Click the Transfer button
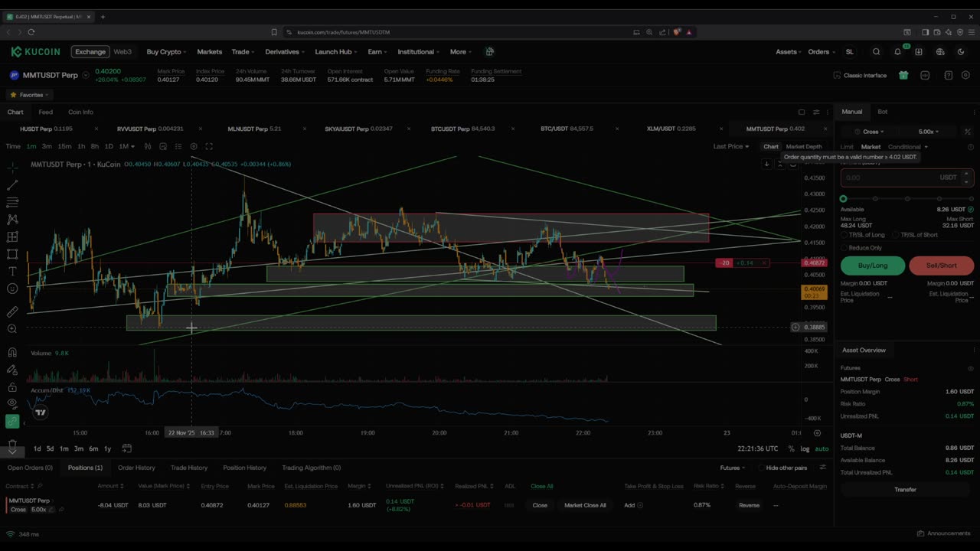The height and width of the screenshot is (551, 980). (x=905, y=490)
